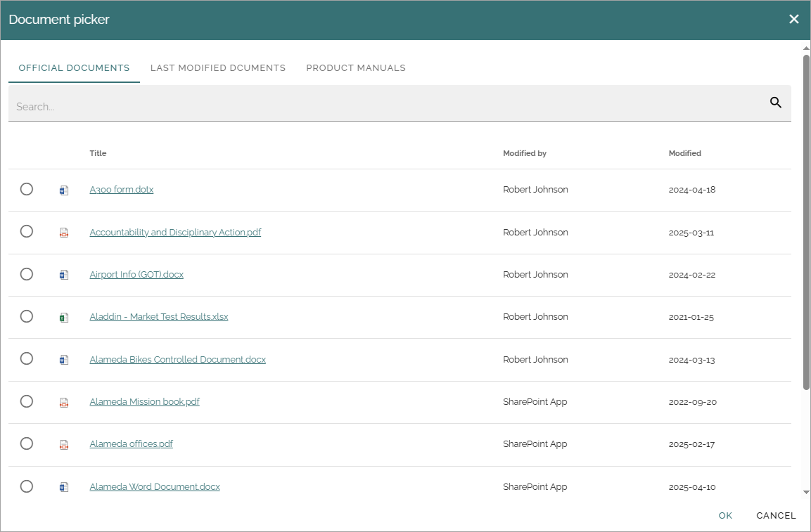Viewport: 811px width, 532px height.
Task: Click Robert Johnson in A300 form row
Action: point(535,190)
